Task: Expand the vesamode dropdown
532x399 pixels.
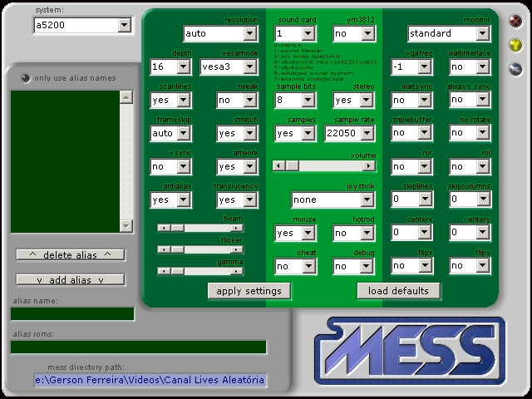Action: pyautogui.click(x=250, y=66)
